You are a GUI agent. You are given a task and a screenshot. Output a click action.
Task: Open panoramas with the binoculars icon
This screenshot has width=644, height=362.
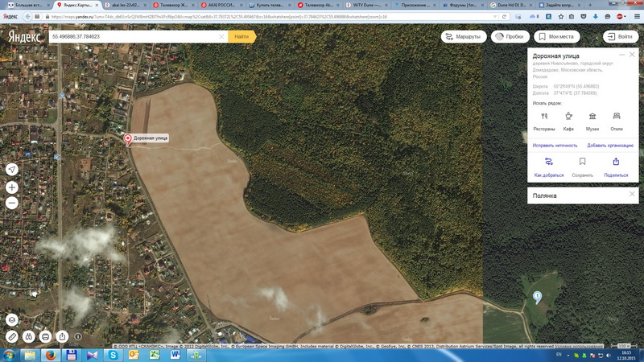coord(29,336)
